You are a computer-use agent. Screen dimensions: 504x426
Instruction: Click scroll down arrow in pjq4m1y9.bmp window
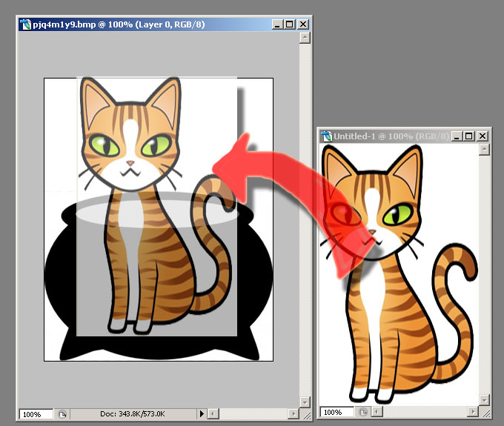click(x=305, y=402)
